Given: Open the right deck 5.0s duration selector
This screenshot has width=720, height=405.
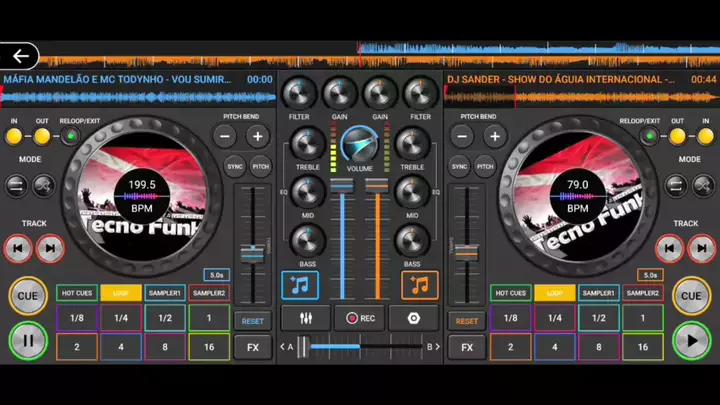Looking at the screenshot, I should (x=650, y=275).
